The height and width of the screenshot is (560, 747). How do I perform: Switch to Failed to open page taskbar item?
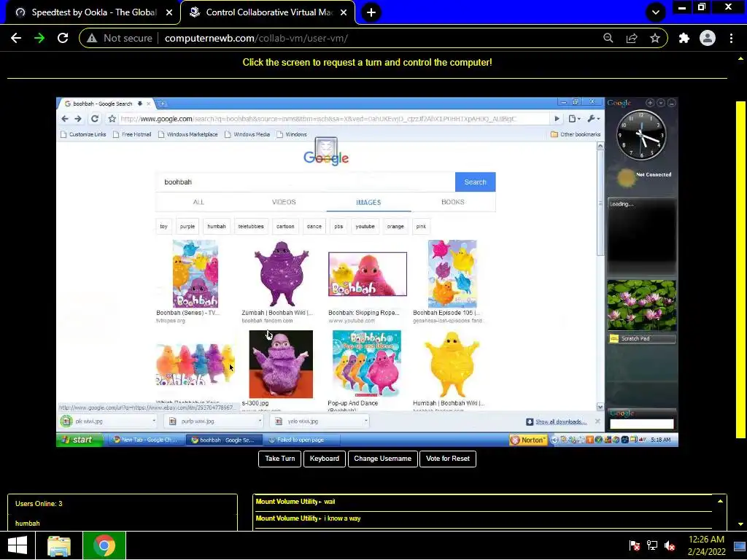click(301, 440)
